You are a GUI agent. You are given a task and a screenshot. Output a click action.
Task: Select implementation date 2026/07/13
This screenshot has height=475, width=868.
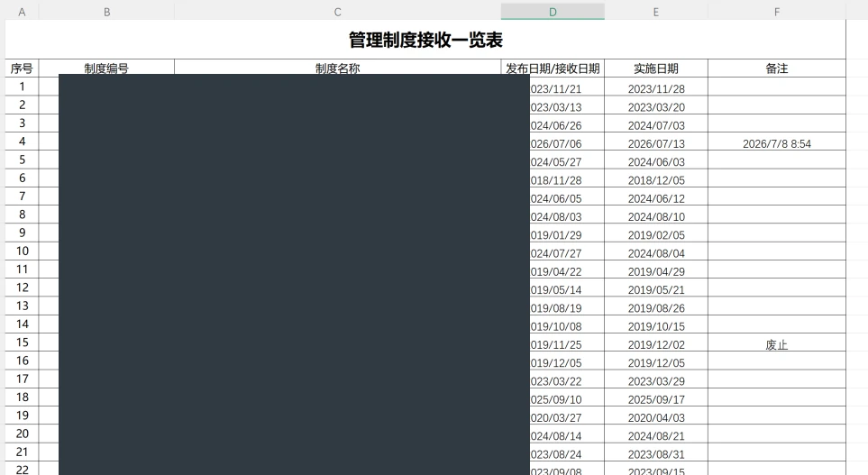click(656, 143)
